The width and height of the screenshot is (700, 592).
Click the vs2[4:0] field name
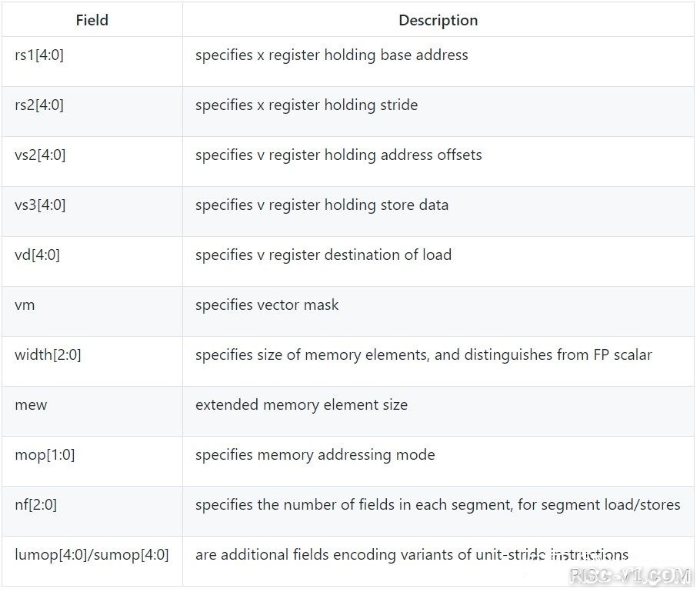point(40,155)
